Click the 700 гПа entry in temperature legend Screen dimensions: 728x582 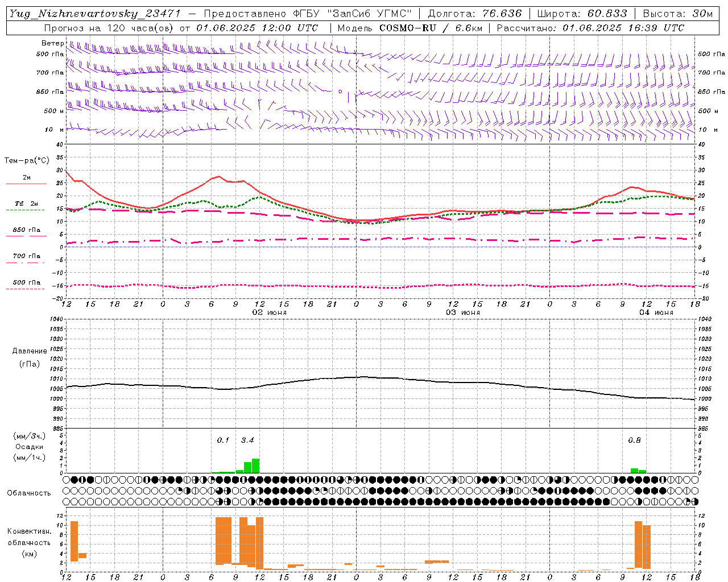click(26, 256)
